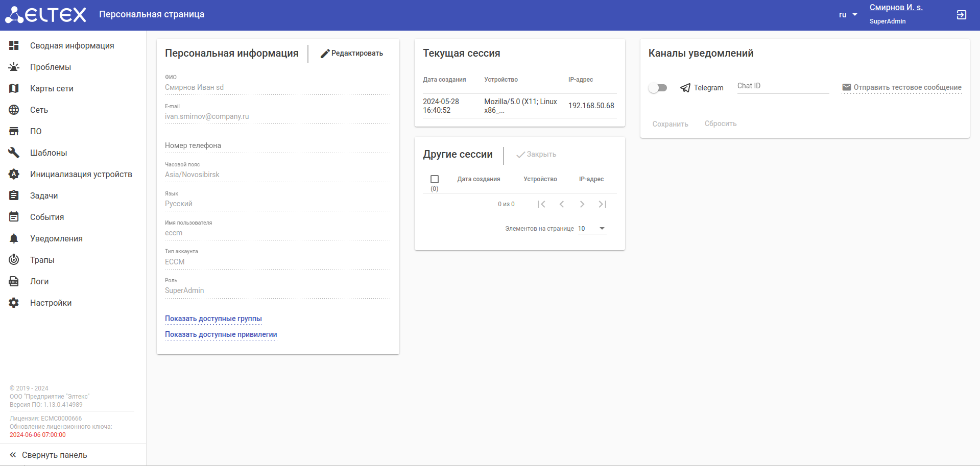Open the Сводная информация menu item

[x=71, y=45]
